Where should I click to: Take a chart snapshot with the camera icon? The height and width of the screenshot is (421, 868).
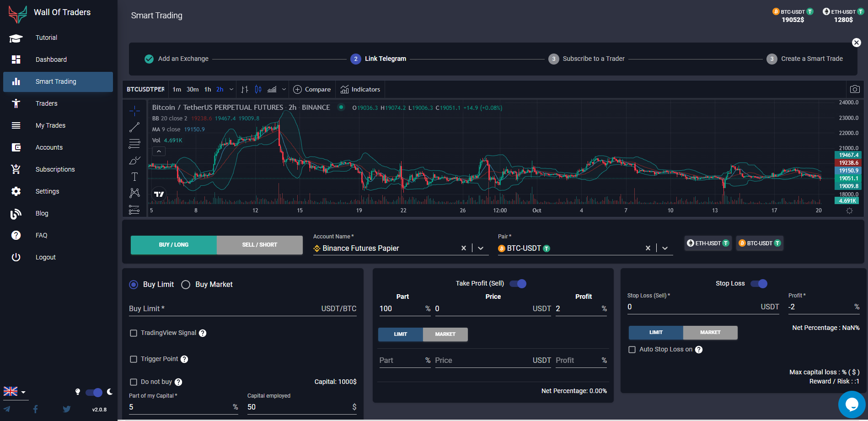855,89
